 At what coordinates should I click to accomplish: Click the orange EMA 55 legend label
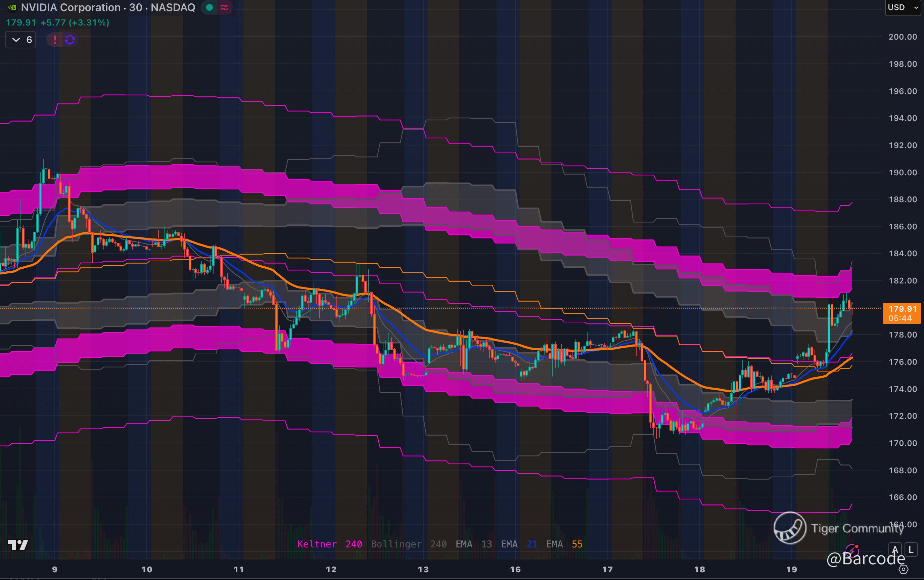pos(564,544)
